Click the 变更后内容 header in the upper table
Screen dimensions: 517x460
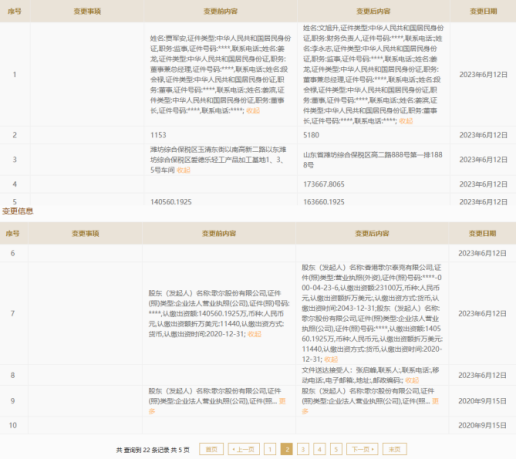373,11
